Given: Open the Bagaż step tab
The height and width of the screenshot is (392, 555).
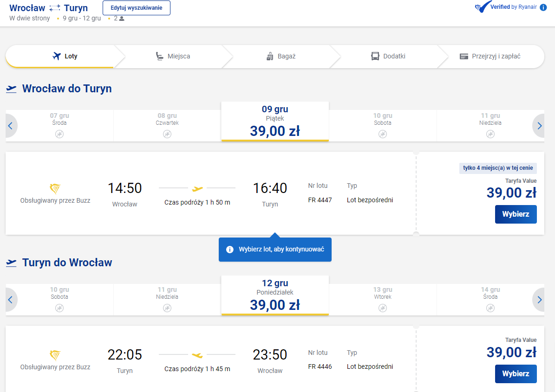Looking at the screenshot, I should [281, 56].
